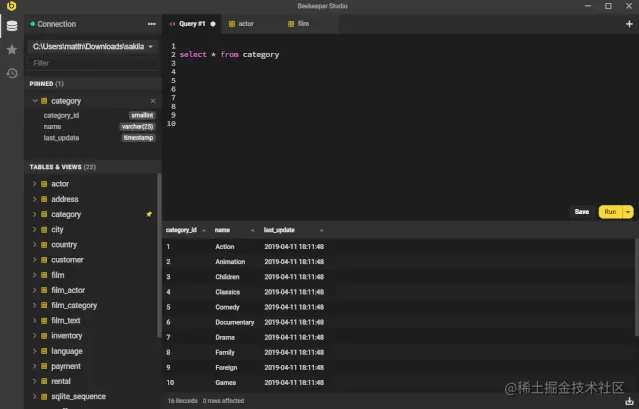
Task: Click the Action cell in results
Action: tap(225, 247)
